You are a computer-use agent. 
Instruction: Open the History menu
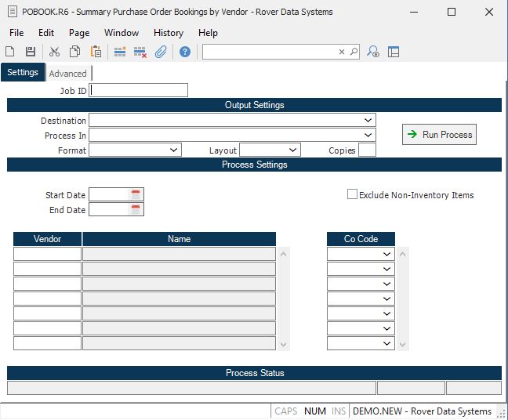click(x=168, y=33)
